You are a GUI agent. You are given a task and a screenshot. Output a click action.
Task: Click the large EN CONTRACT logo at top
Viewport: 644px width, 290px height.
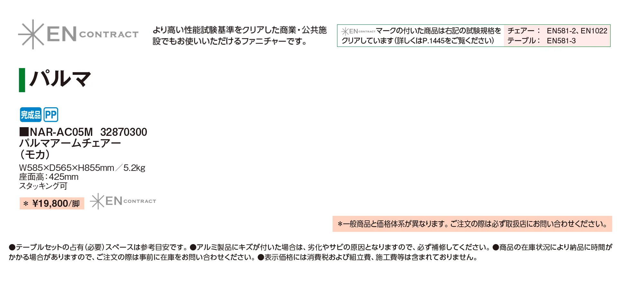(78, 34)
